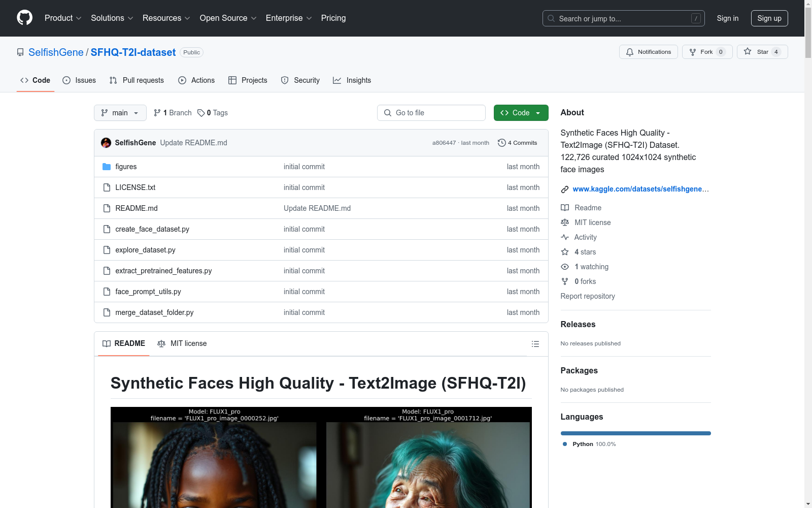Expand the Resources menu
This screenshot has height=508, width=812.
[166, 18]
